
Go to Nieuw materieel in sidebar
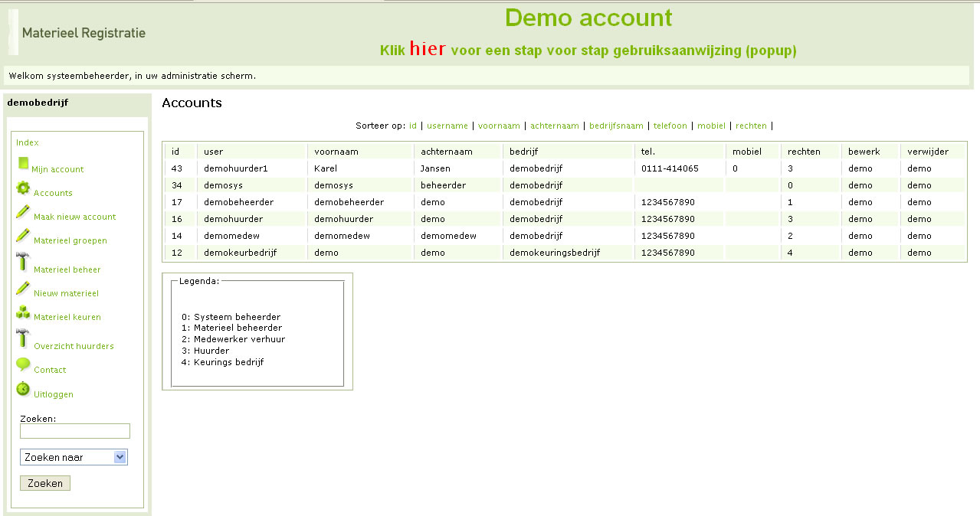click(66, 293)
